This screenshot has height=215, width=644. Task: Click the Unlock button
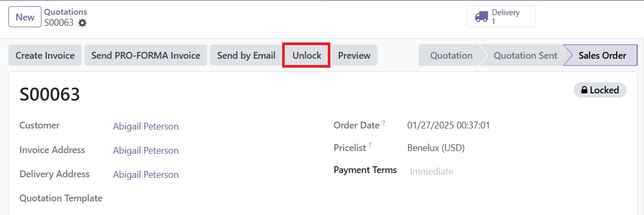tap(307, 55)
